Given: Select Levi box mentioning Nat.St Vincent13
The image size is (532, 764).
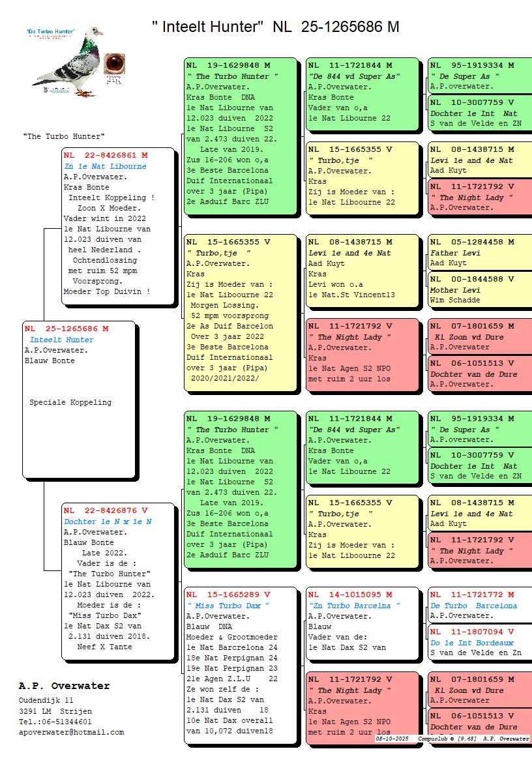Looking at the screenshot, I should point(362,272).
